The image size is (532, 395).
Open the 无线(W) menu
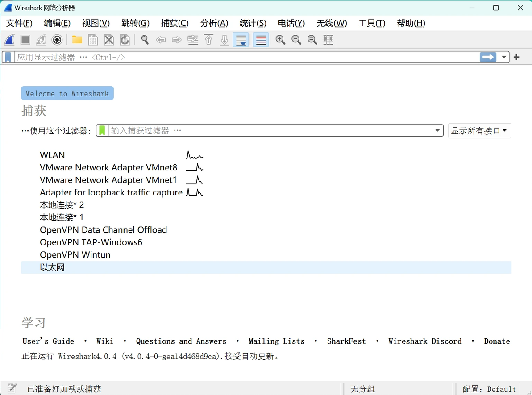click(332, 23)
